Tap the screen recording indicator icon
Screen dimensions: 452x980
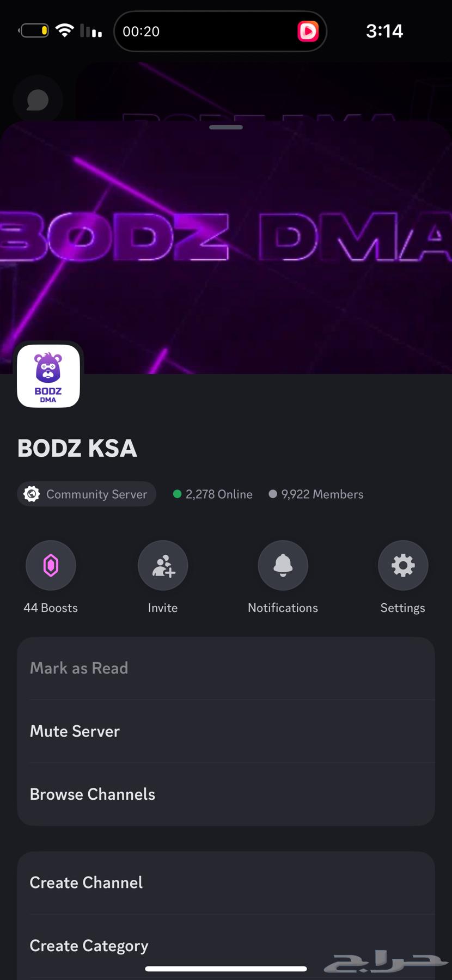(x=308, y=31)
